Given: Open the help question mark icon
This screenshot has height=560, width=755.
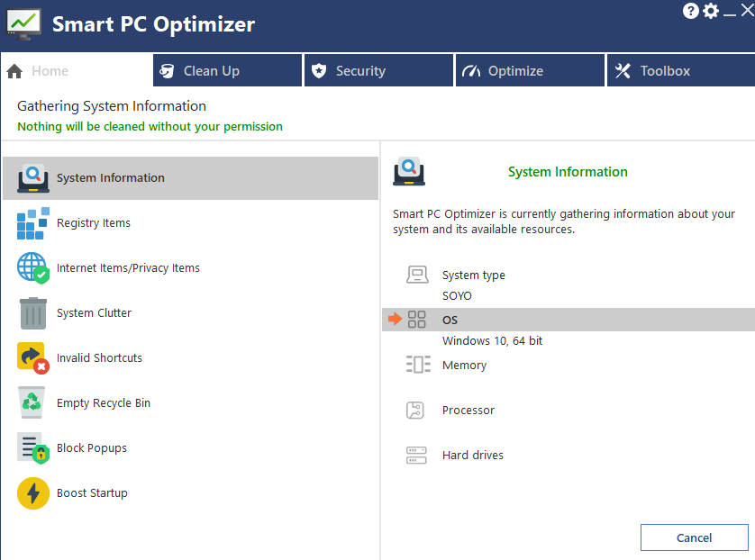Looking at the screenshot, I should [x=690, y=11].
